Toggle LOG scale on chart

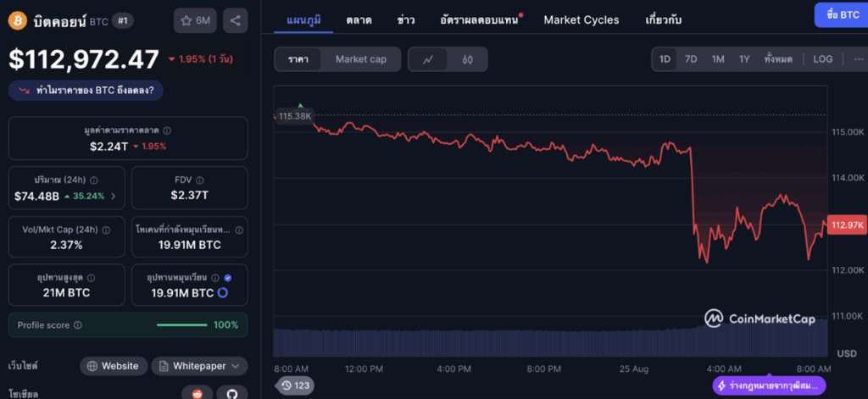pyautogui.click(x=822, y=59)
